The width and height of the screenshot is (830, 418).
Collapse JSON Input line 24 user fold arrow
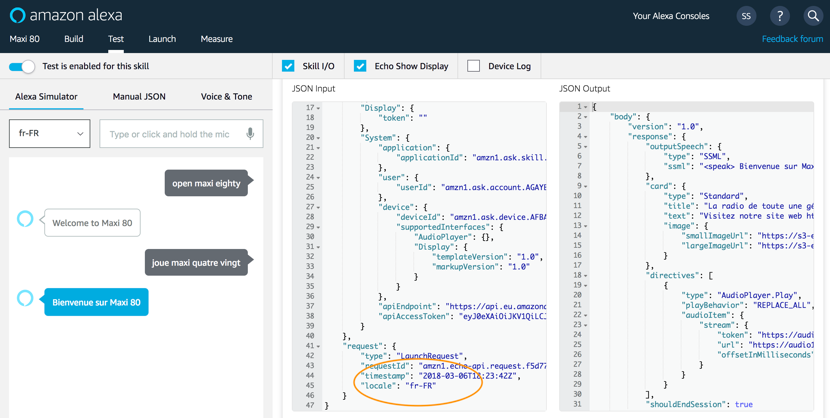318,177
